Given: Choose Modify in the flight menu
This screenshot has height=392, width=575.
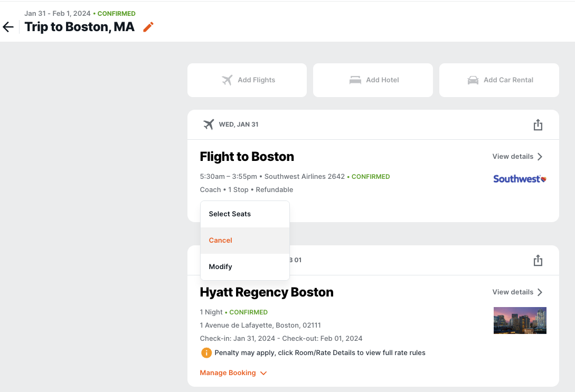Looking at the screenshot, I should point(245,267).
